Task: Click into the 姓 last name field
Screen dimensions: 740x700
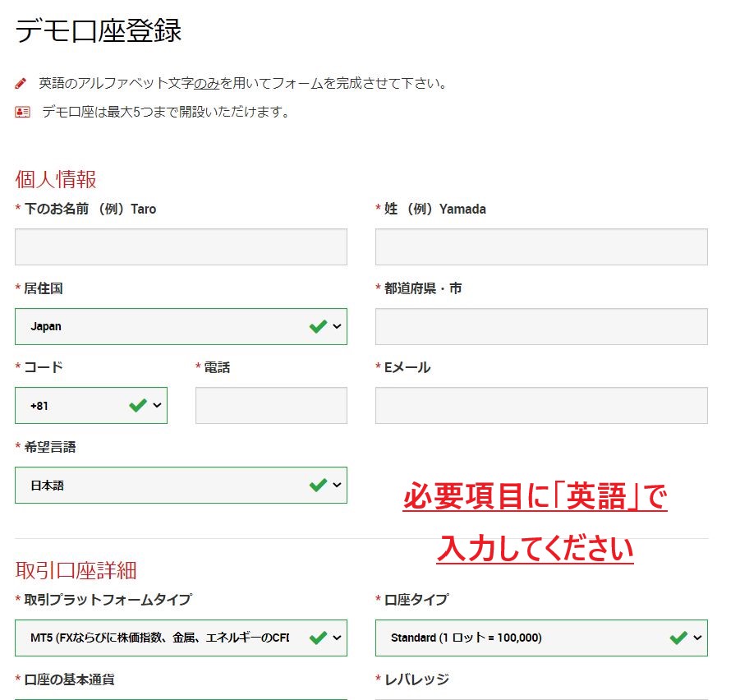Action: pyautogui.click(x=541, y=246)
